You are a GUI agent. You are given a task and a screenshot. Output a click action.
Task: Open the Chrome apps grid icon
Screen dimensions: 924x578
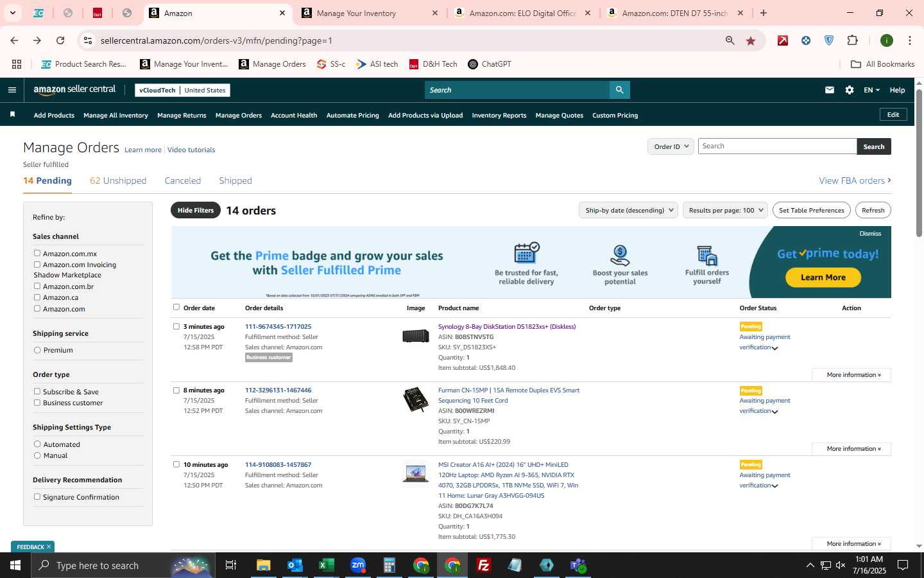pyautogui.click(x=17, y=64)
